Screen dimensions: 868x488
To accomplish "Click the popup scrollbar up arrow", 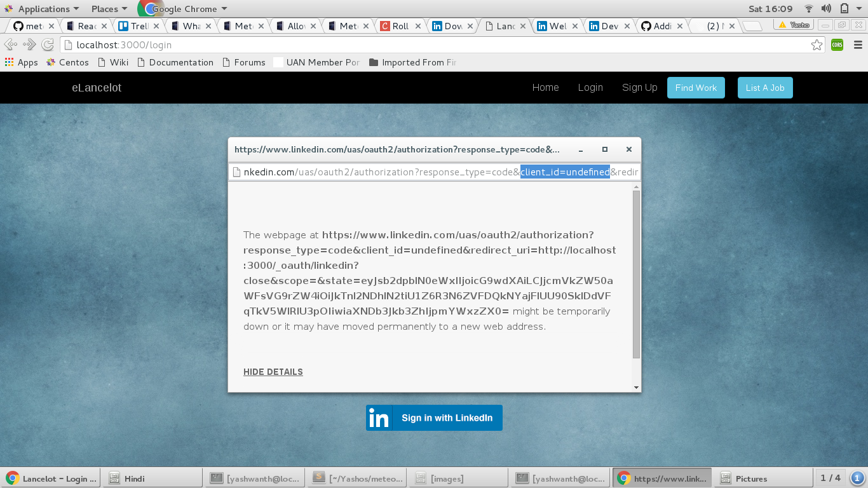I will (636, 186).
